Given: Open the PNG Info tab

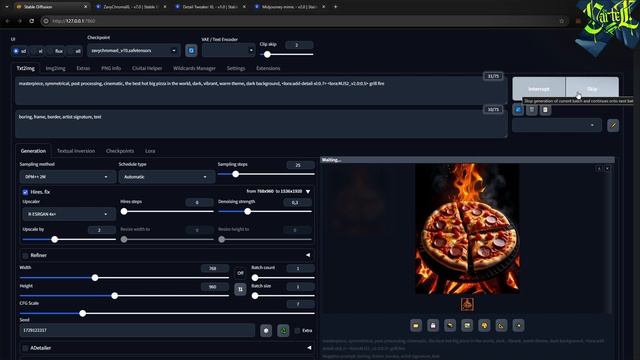Looking at the screenshot, I should [111, 68].
